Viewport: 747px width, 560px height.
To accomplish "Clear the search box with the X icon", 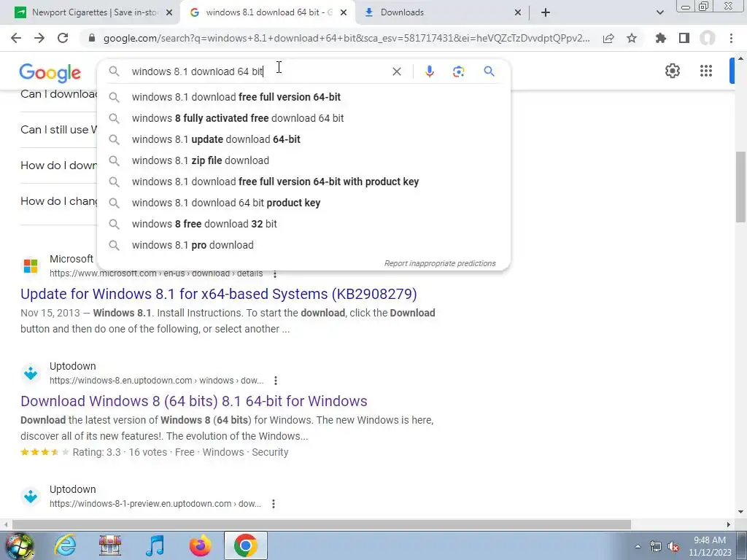I will click(396, 71).
